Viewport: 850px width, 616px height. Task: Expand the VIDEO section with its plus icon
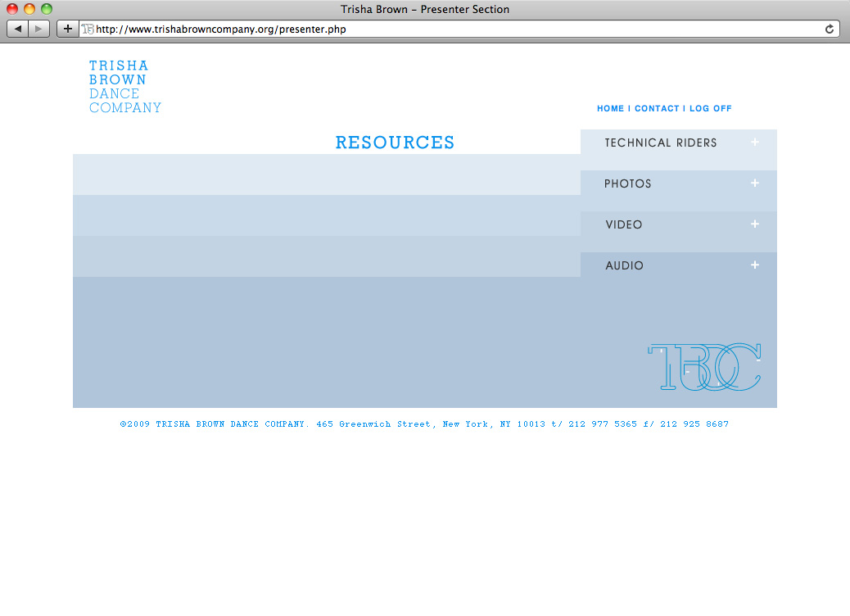click(754, 224)
